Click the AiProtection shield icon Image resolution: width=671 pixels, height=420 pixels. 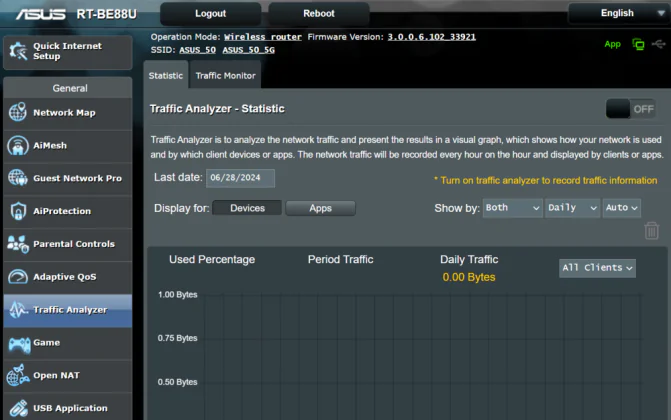click(x=18, y=211)
